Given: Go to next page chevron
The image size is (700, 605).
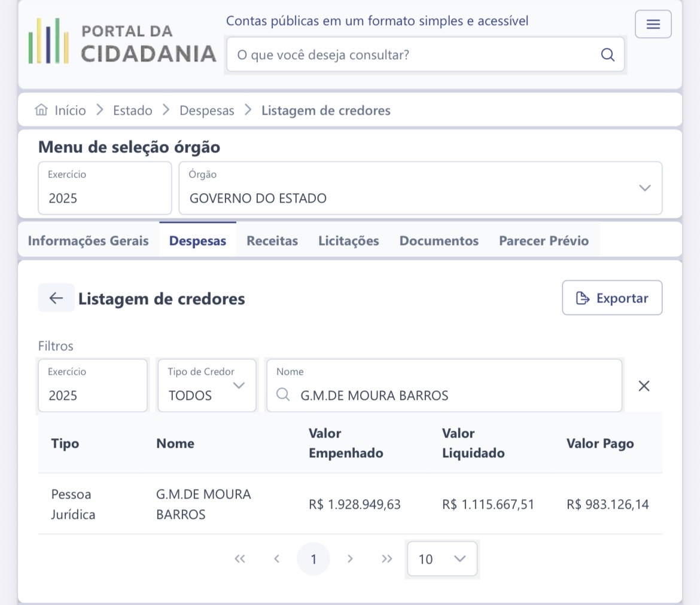Looking at the screenshot, I should coord(350,559).
